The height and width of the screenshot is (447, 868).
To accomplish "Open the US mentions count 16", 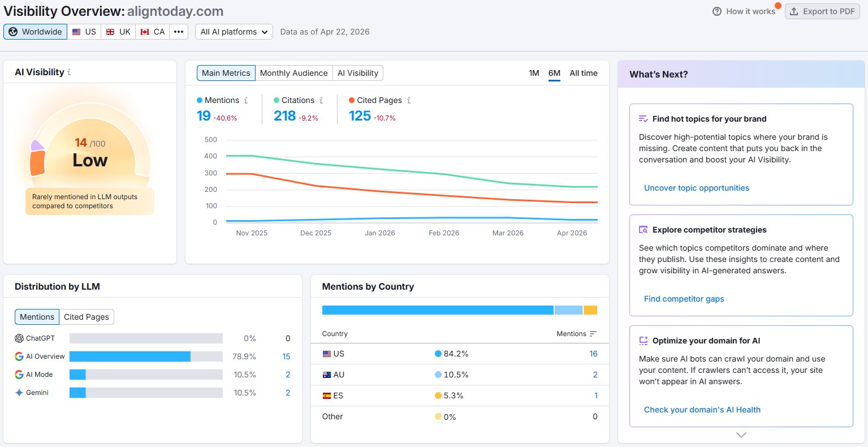I will coord(593,354).
